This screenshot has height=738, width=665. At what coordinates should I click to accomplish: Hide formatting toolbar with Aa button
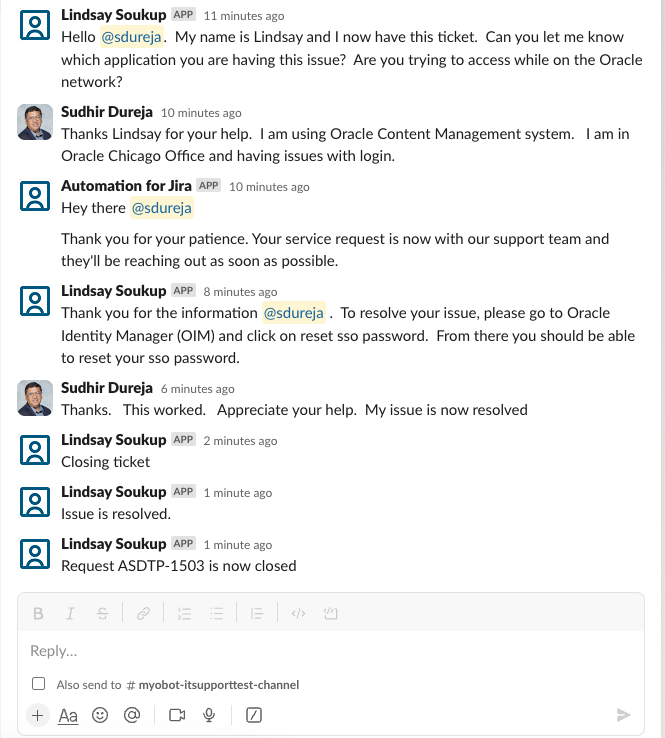(x=68, y=715)
